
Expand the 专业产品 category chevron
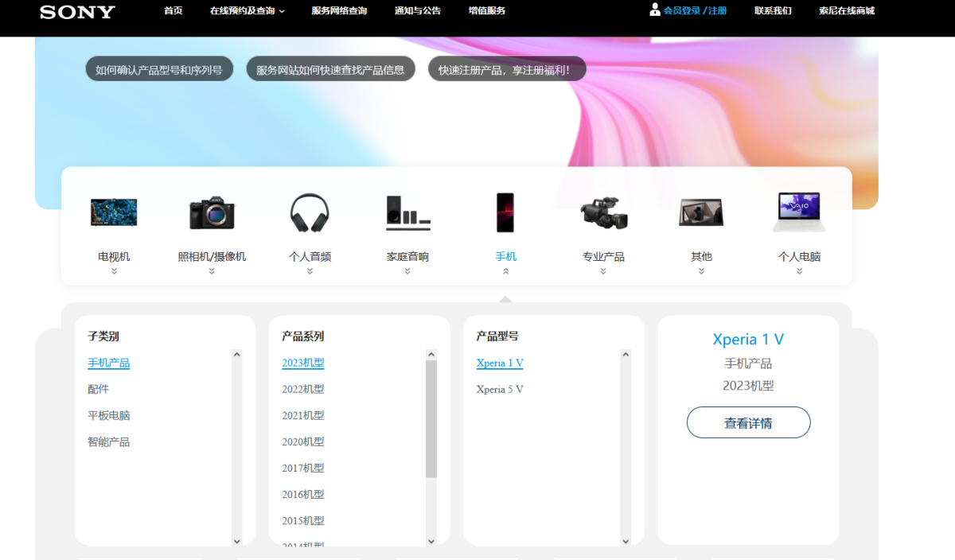tap(603, 271)
